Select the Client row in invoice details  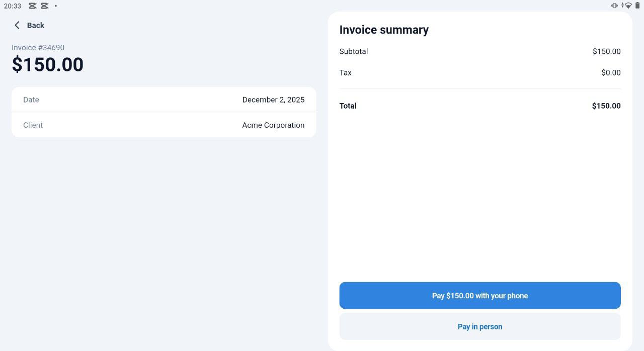[164, 125]
